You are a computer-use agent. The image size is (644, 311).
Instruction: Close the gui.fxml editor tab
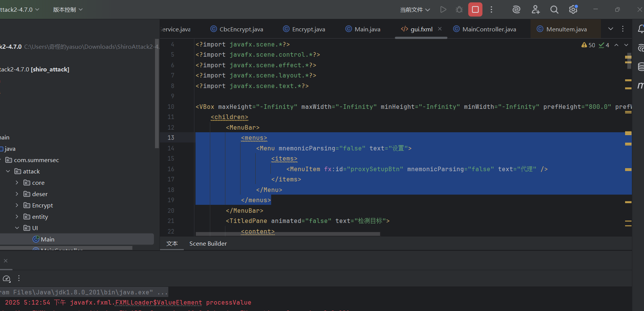(x=440, y=29)
